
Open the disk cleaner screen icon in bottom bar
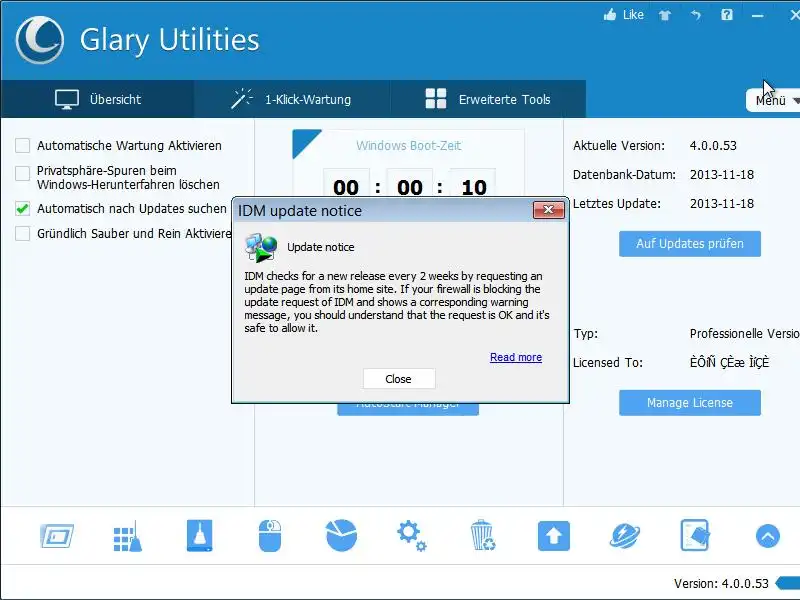coord(57,536)
